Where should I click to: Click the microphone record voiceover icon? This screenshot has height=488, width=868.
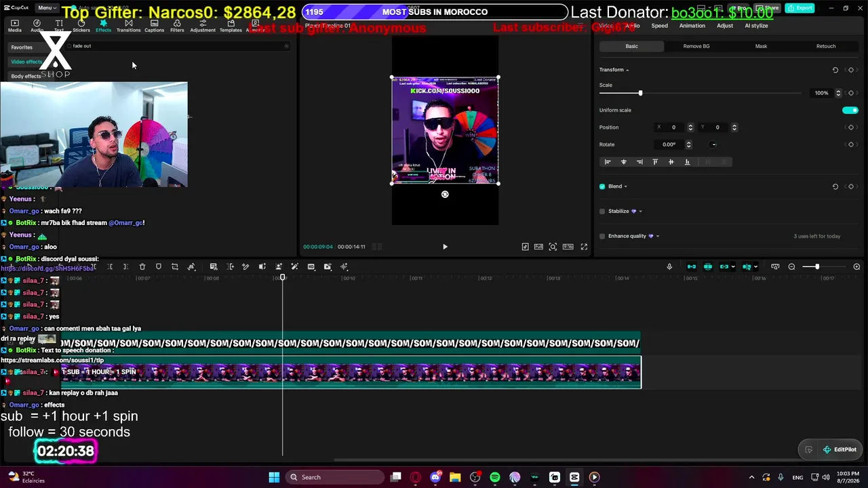[x=669, y=267]
